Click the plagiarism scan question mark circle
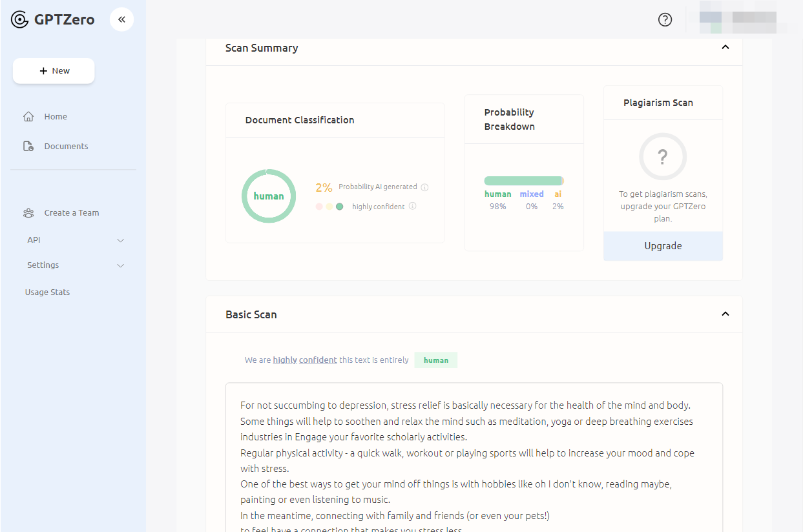803x532 pixels. [x=662, y=156]
